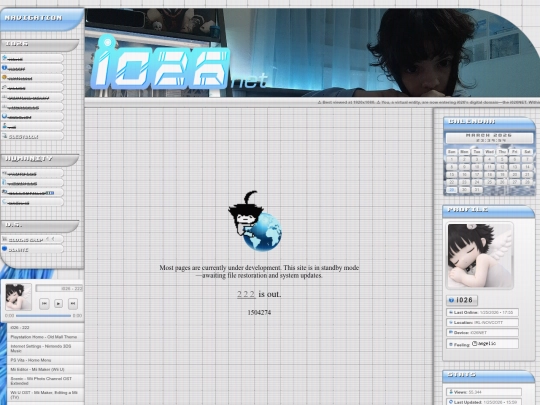Select 'PS Vita - Home Menu' track
Image resolution: width=540 pixels, height=405 pixels.
[x=45, y=360]
